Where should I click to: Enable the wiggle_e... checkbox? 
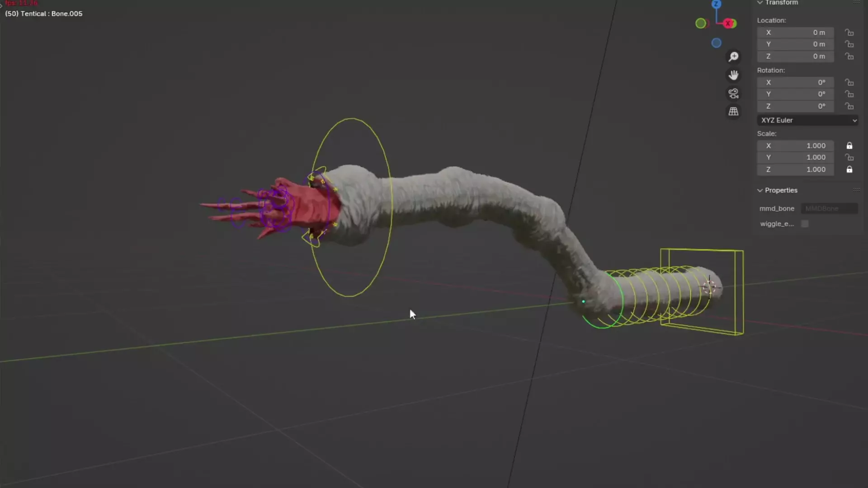pos(805,224)
